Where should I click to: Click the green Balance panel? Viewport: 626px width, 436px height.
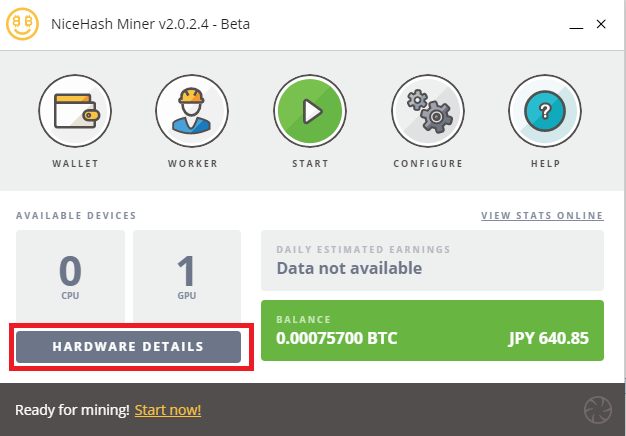coord(432,331)
